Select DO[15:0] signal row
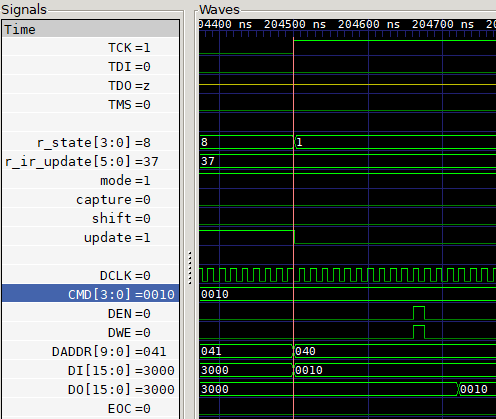 click(x=91, y=390)
